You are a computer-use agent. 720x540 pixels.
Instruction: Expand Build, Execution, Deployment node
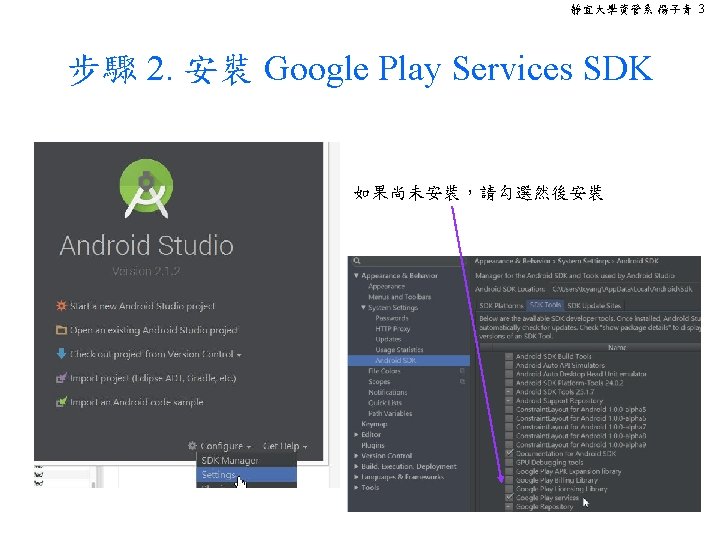tap(356, 466)
